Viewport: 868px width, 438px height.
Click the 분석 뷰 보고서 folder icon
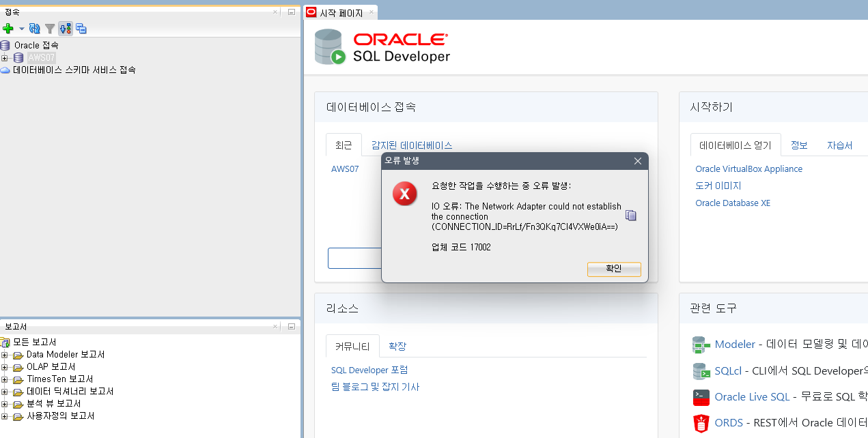click(18, 404)
